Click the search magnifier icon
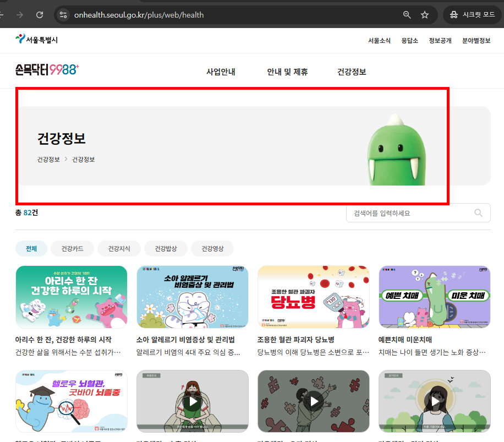 478,213
